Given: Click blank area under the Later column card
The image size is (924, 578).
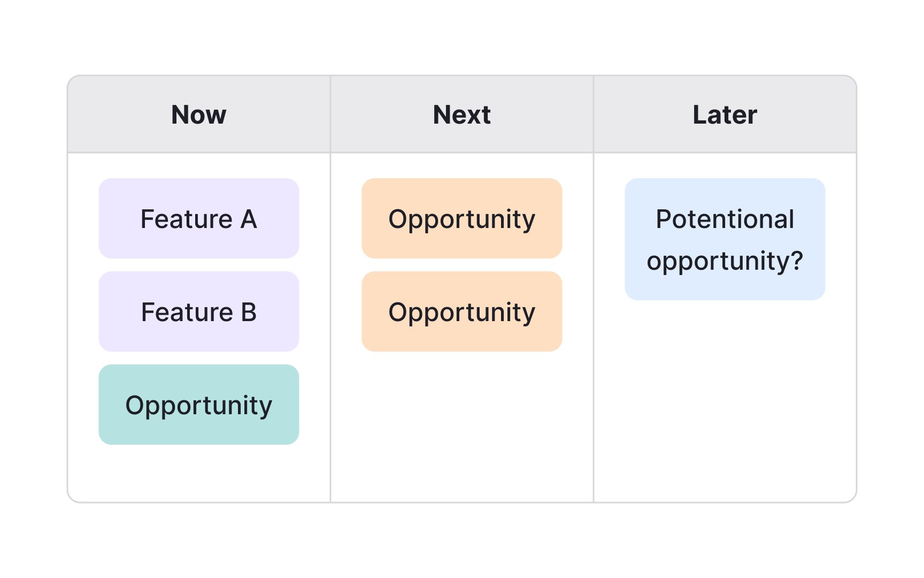Looking at the screenshot, I should click(725, 401).
